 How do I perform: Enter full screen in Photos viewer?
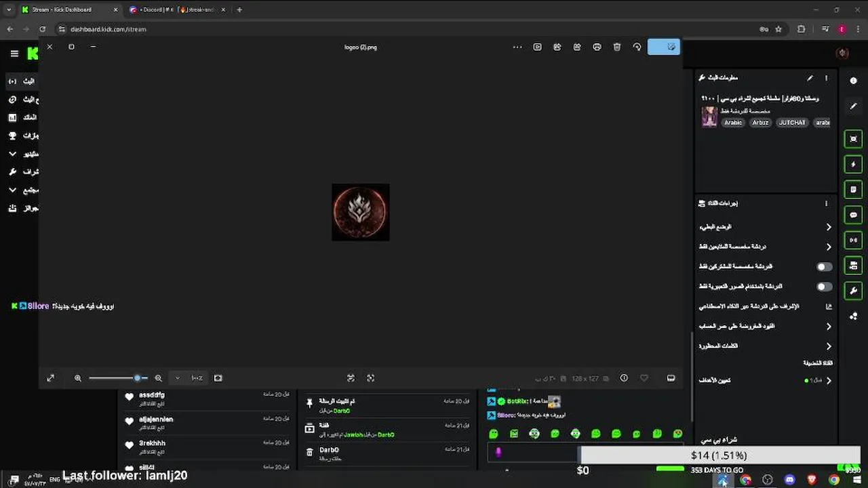point(50,378)
